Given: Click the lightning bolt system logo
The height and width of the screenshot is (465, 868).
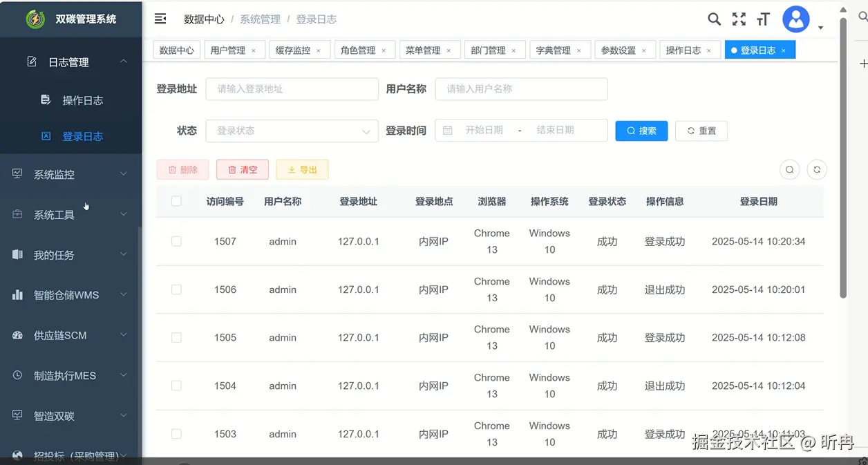Looking at the screenshot, I should coord(35,19).
